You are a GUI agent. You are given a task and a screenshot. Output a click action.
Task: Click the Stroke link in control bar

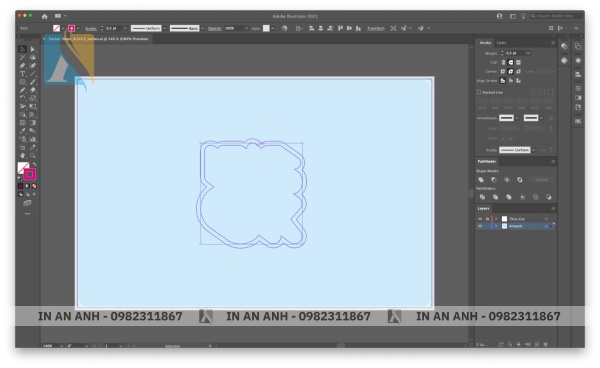pos(91,29)
